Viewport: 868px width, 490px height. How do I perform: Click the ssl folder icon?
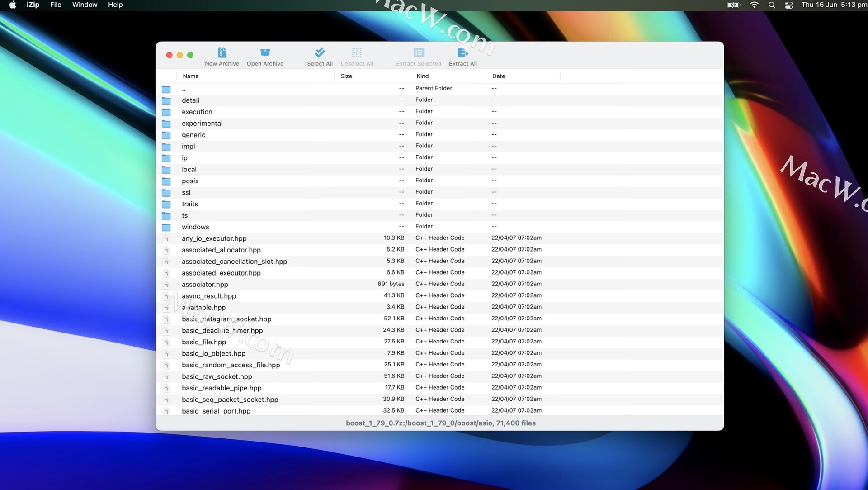166,193
